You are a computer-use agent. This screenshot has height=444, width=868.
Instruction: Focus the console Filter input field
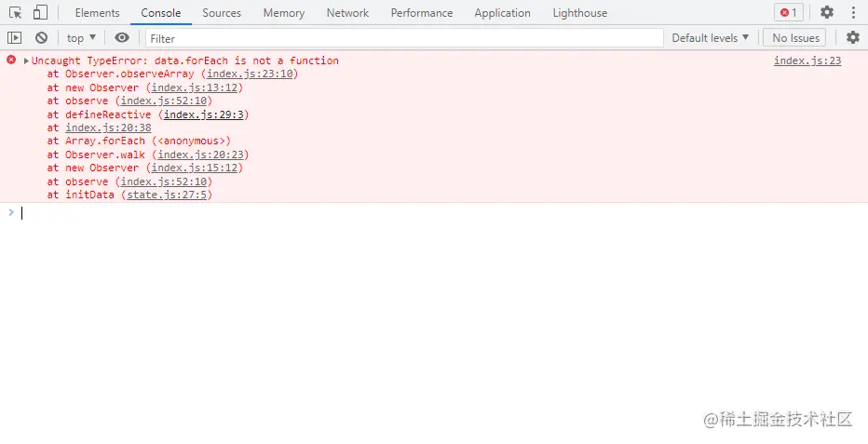point(404,38)
